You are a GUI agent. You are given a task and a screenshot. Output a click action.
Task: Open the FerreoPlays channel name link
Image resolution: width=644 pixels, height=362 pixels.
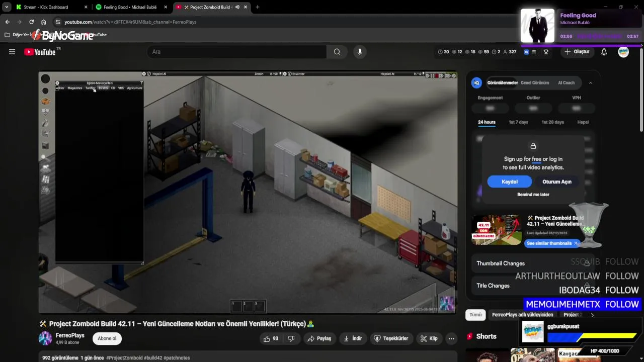(70, 335)
